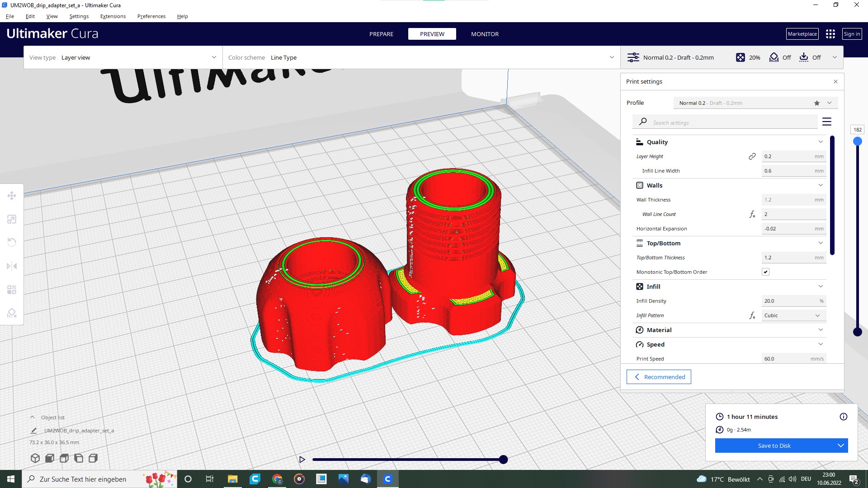The image size is (868, 488).
Task: Click the Sign in button
Action: 852,34
